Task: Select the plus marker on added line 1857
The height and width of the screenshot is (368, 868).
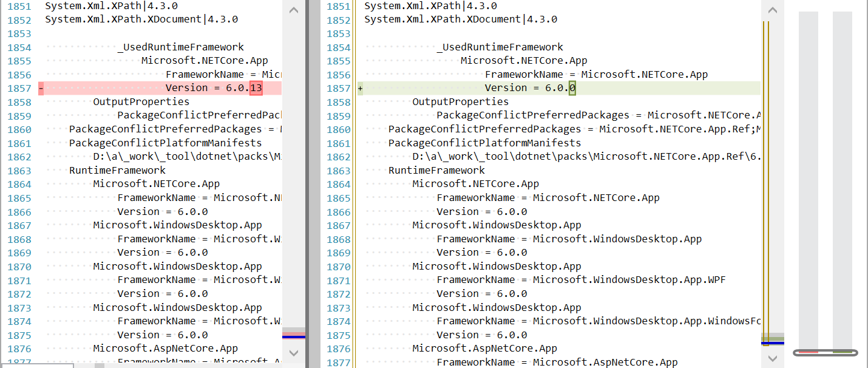Action: [359, 87]
